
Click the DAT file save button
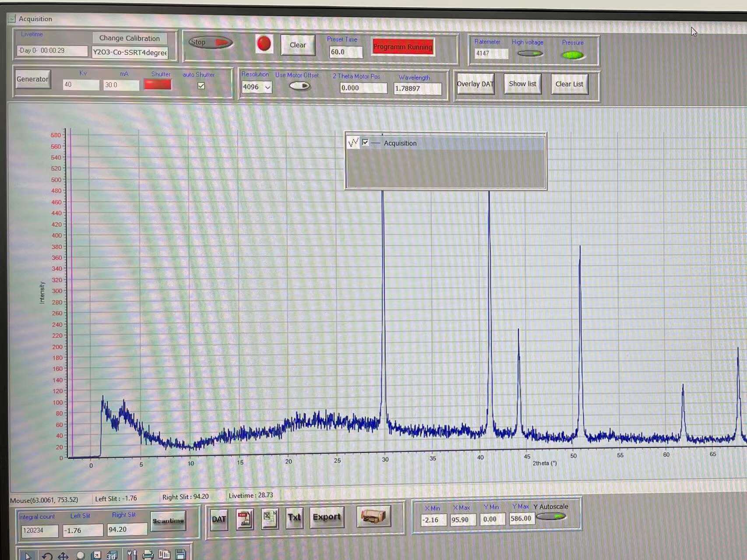pos(219,519)
